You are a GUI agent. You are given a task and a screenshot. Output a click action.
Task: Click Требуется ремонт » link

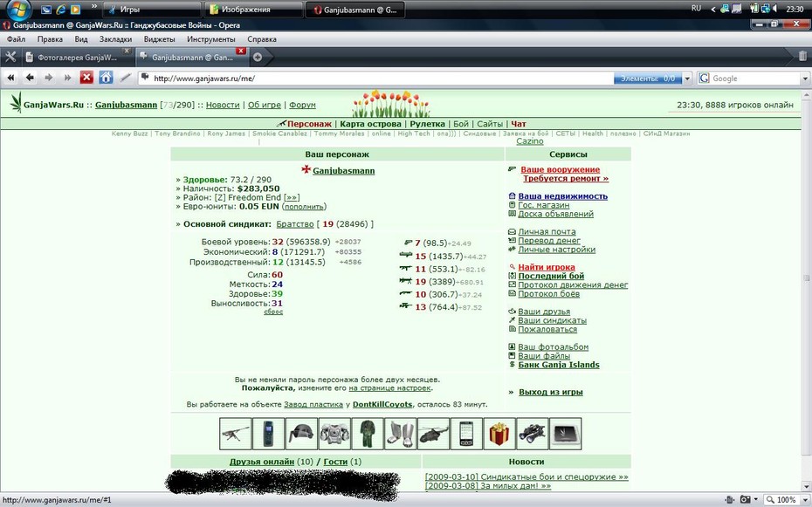click(x=566, y=179)
